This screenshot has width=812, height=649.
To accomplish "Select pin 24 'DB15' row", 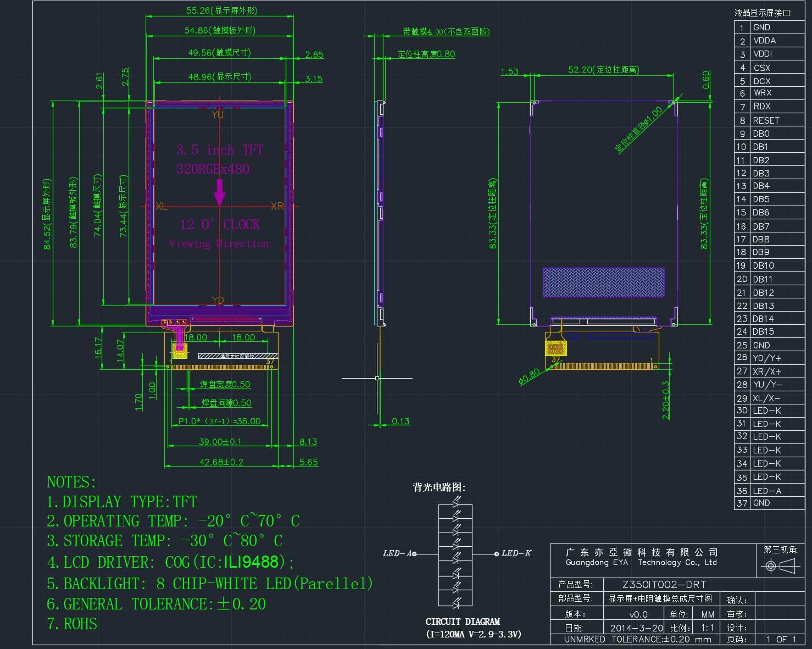I will click(x=769, y=331).
